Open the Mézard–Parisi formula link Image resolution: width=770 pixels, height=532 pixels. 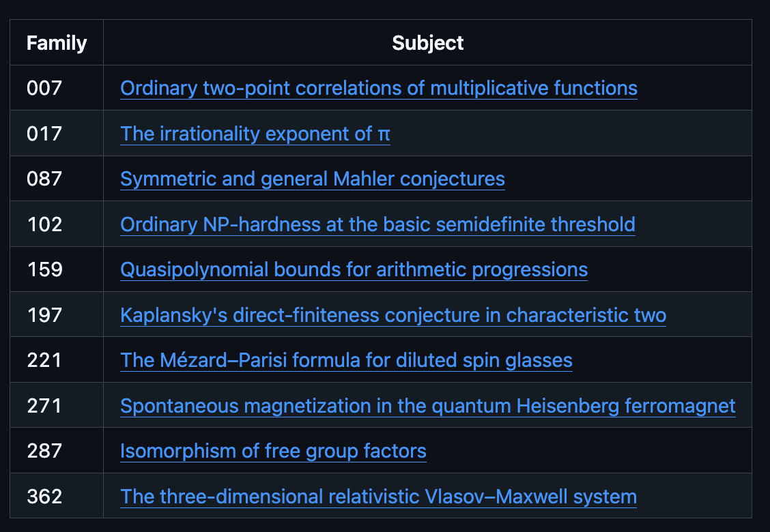click(346, 360)
